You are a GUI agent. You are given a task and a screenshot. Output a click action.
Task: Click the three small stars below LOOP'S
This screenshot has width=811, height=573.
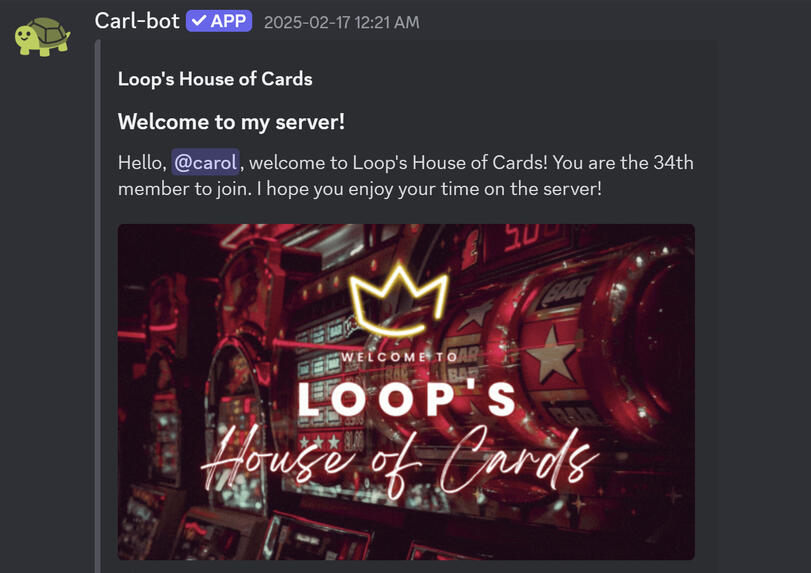tap(320, 442)
